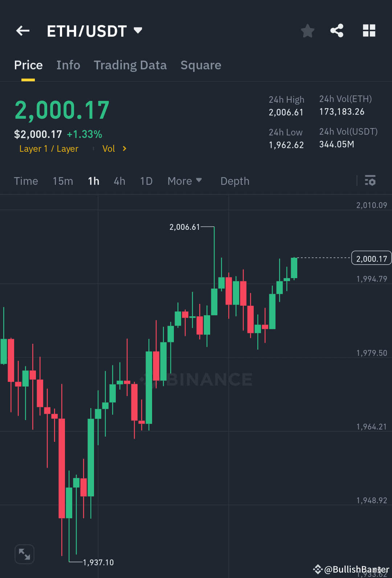Open chart settings via the indicator icon
The image size is (392, 578).
pyautogui.click(x=370, y=181)
